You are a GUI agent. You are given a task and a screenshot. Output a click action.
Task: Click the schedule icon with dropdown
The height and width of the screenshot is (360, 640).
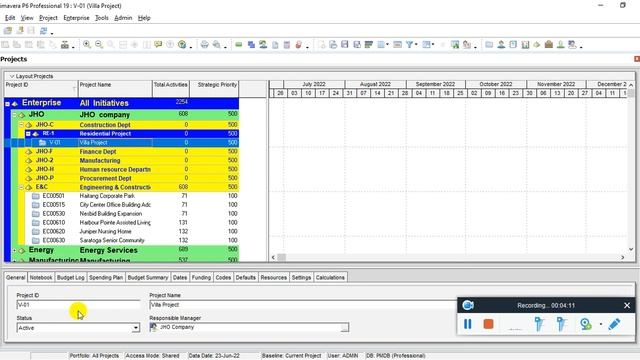tap(427, 44)
